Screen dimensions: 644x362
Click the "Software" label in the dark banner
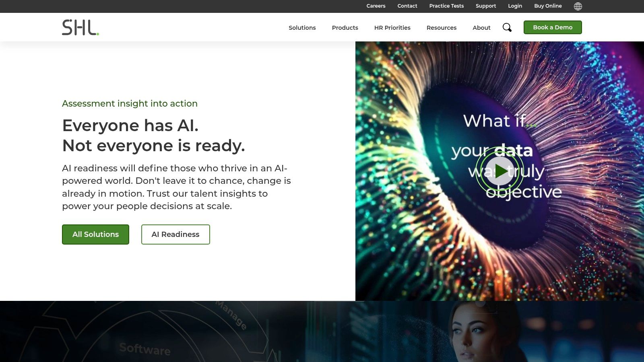click(x=145, y=349)
